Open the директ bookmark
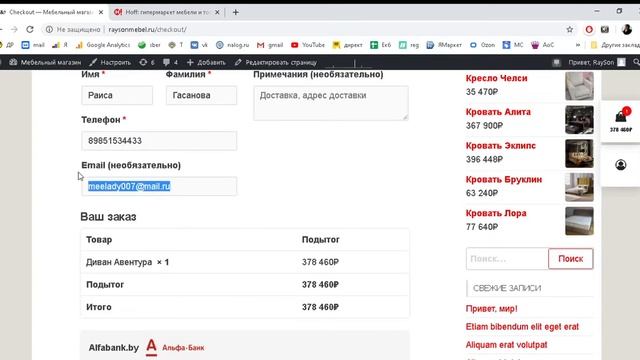This screenshot has height=360, width=640. (347, 45)
